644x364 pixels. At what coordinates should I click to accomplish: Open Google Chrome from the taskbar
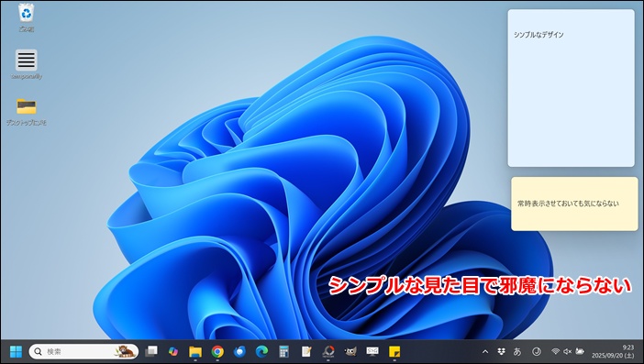coord(217,352)
